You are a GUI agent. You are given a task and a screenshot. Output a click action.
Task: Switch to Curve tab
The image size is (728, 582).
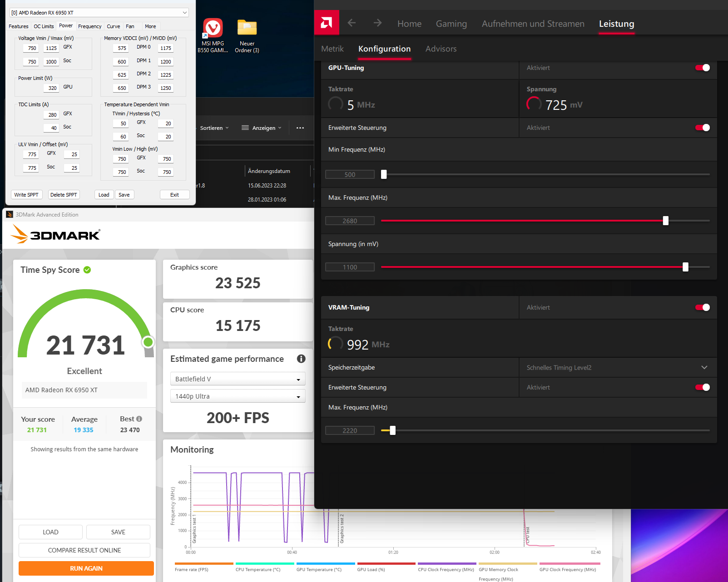114,26
